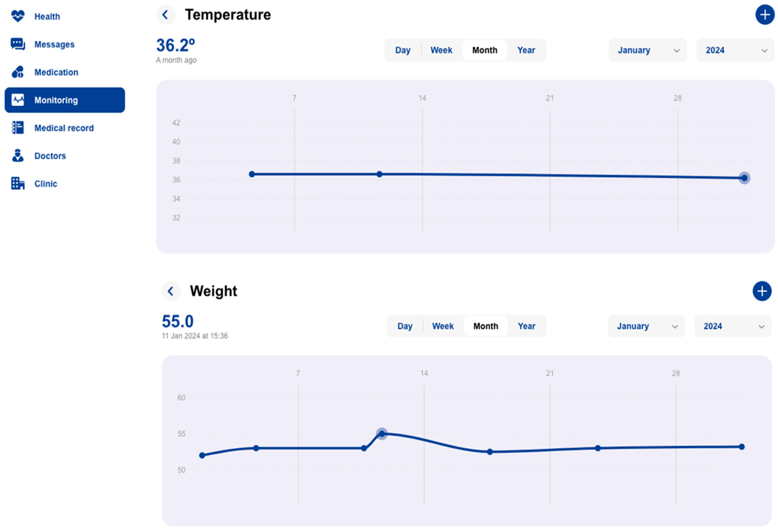Open Doctors using the doctor icon
This screenshot has height=532, width=778.
(x=18, y=155)
